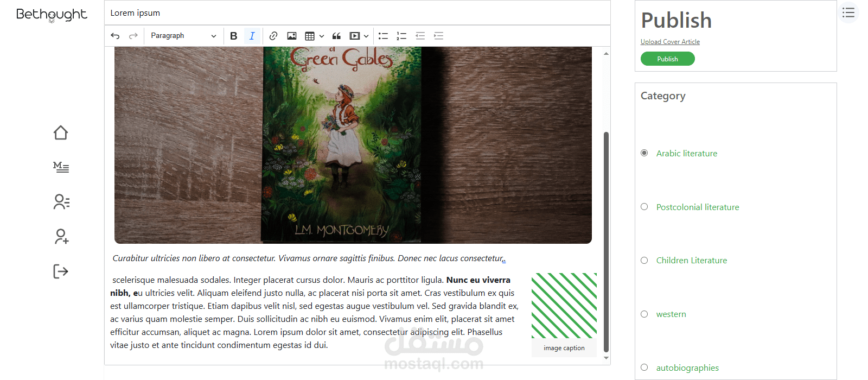This screenshot has width=868, height=380.
Task: Click the Children Literature label
Action: [692, 261]
